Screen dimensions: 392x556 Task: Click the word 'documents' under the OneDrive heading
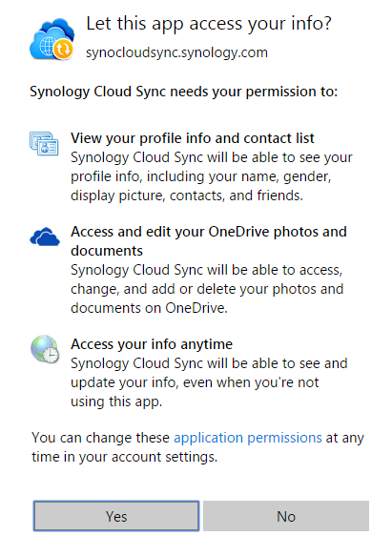click(107, 251)
